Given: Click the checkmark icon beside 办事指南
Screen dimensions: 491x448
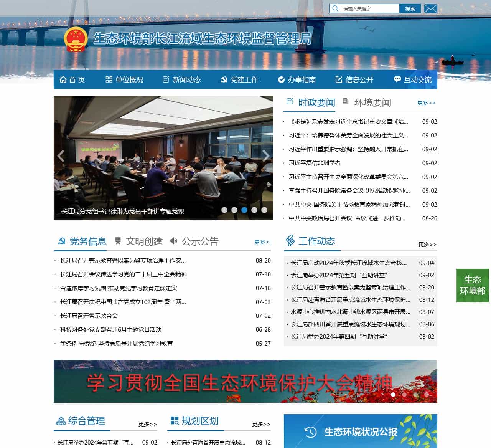Looking at the screenshot, I should click(x=281, y=80).
